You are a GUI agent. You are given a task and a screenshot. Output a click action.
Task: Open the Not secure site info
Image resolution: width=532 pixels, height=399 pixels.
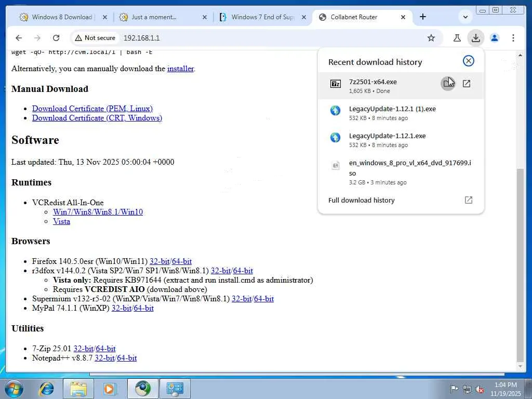(95, 37)
